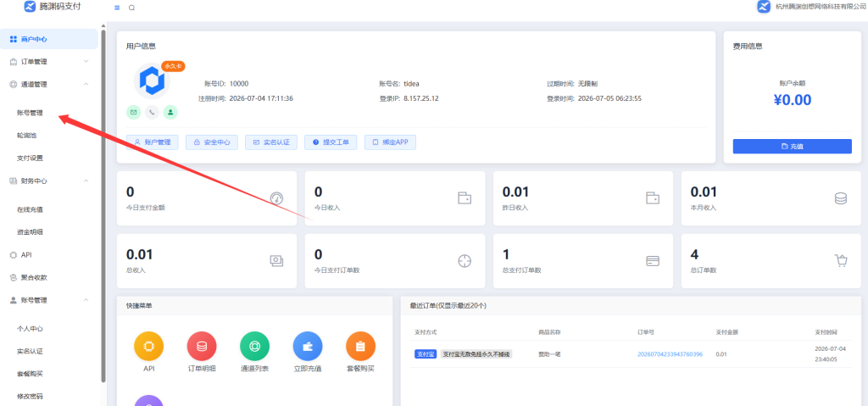Click the chevron beside 订单管理

tap(86, 62)
